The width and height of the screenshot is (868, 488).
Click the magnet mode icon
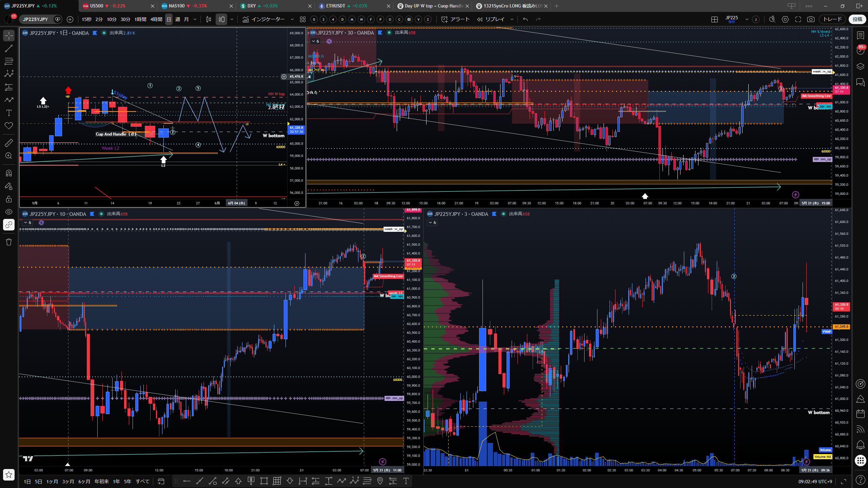9,173
